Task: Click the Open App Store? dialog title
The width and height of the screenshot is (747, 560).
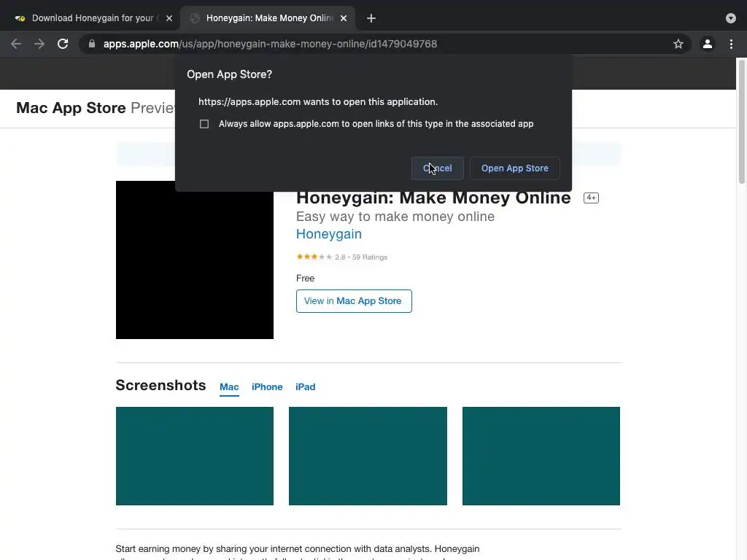Action: tap(229, 74)
